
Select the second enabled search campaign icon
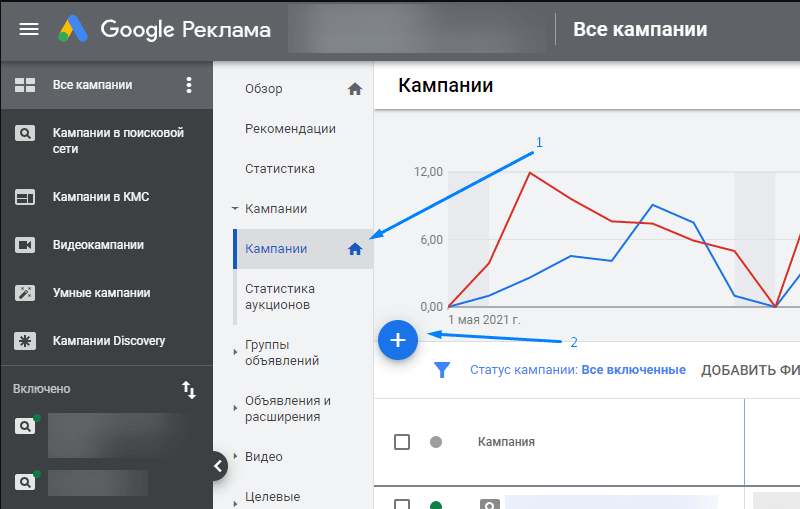[x=24, y=482]
